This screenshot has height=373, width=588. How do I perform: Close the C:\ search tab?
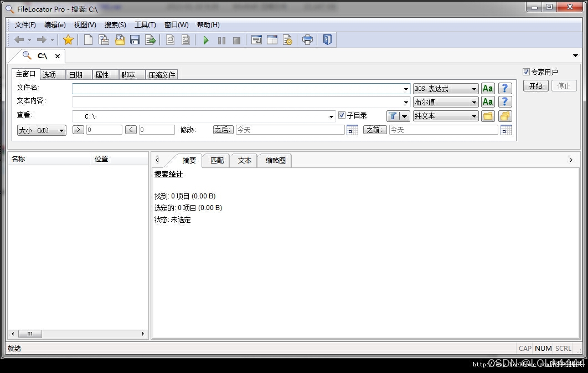tap(58, 57)
